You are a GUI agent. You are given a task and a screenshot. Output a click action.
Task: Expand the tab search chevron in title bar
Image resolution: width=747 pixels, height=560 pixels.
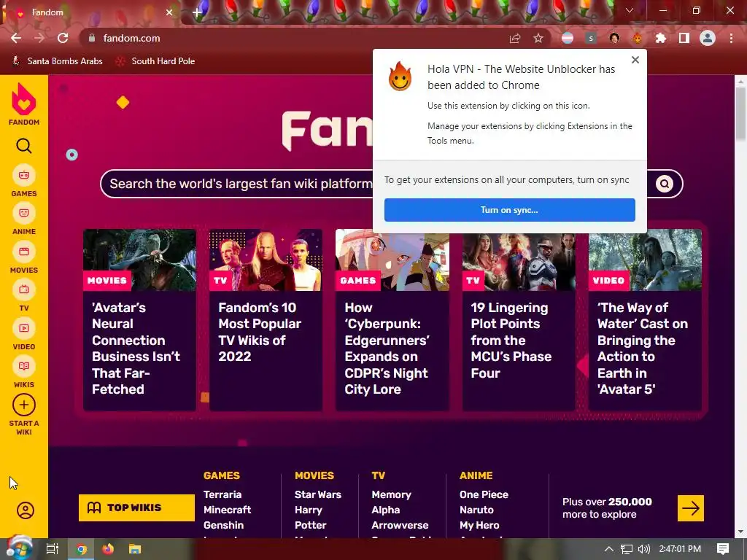(x=630, y=10)
